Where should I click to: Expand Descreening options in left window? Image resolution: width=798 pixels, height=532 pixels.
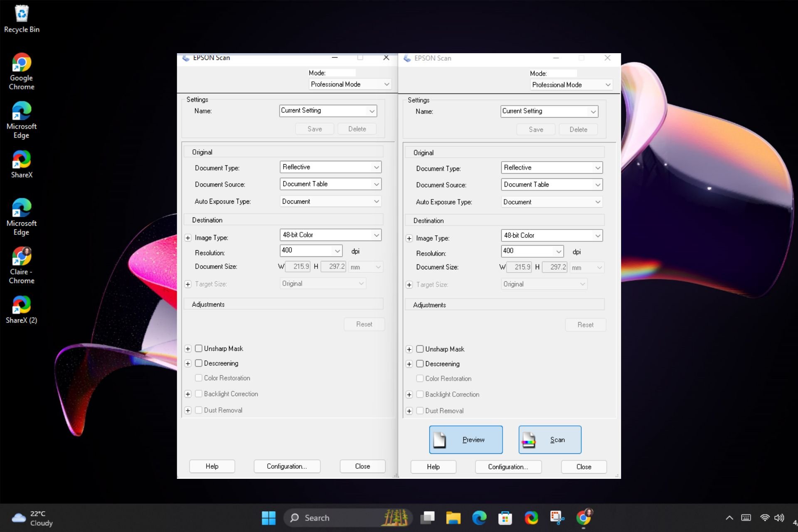click(188, 363)
